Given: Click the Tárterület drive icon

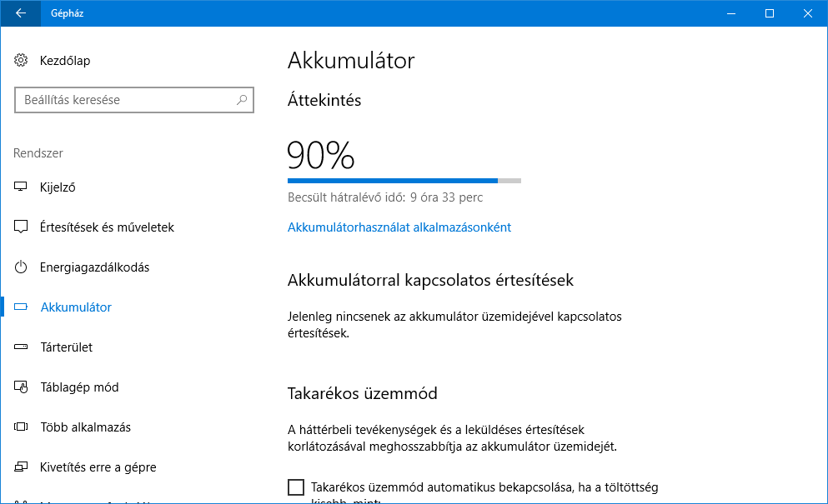Looking at the screenshot, I should pyautogui.click(x=21, y=347).
